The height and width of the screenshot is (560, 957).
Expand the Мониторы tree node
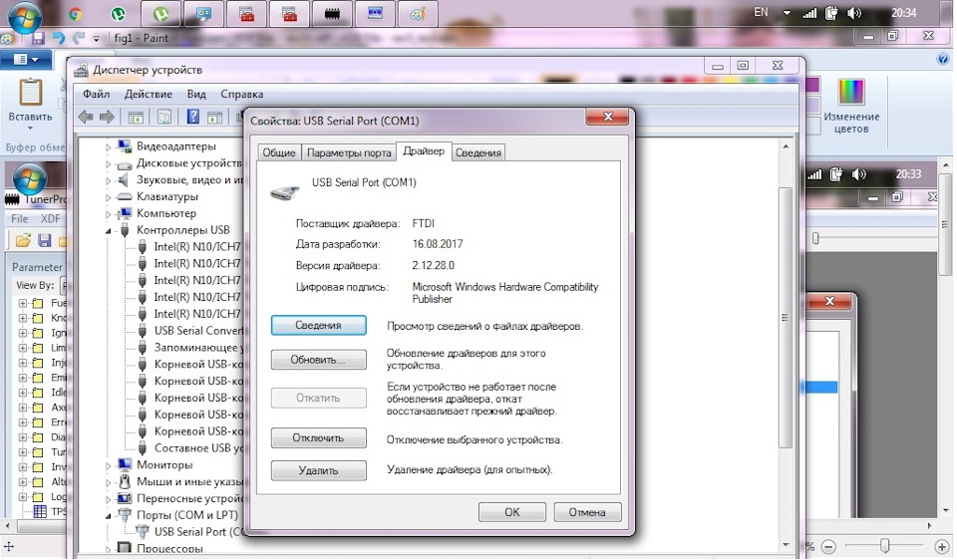108,465
